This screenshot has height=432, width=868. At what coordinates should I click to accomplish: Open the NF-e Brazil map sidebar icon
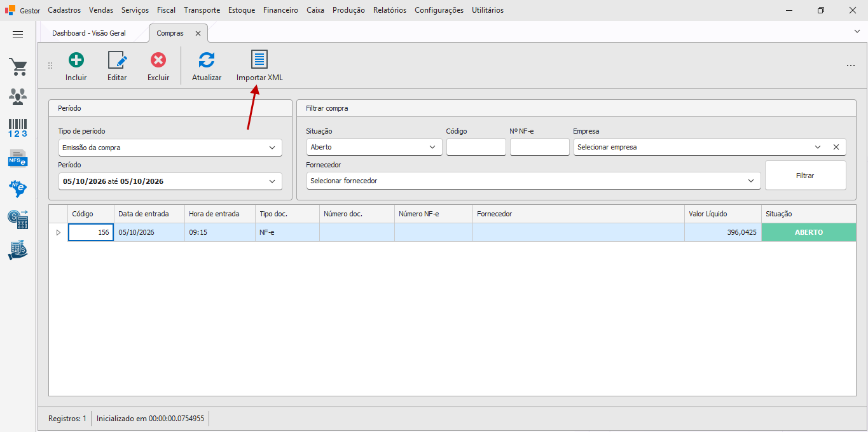(x=18, y=188)
